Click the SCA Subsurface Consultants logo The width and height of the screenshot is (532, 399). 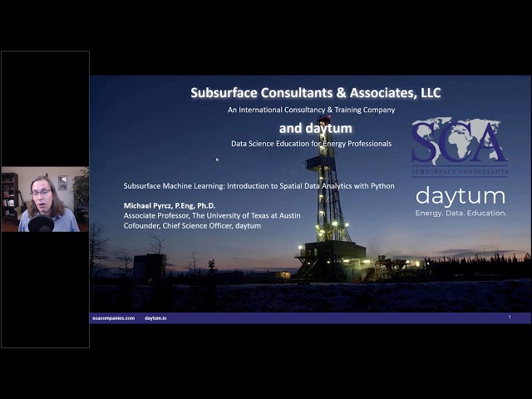click(x=460, y=146)
